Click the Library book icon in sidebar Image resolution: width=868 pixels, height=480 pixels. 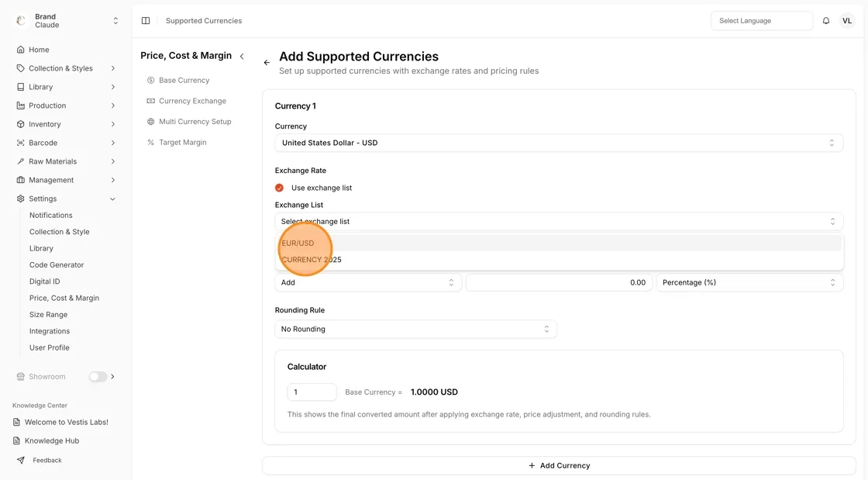pos(20,87)
